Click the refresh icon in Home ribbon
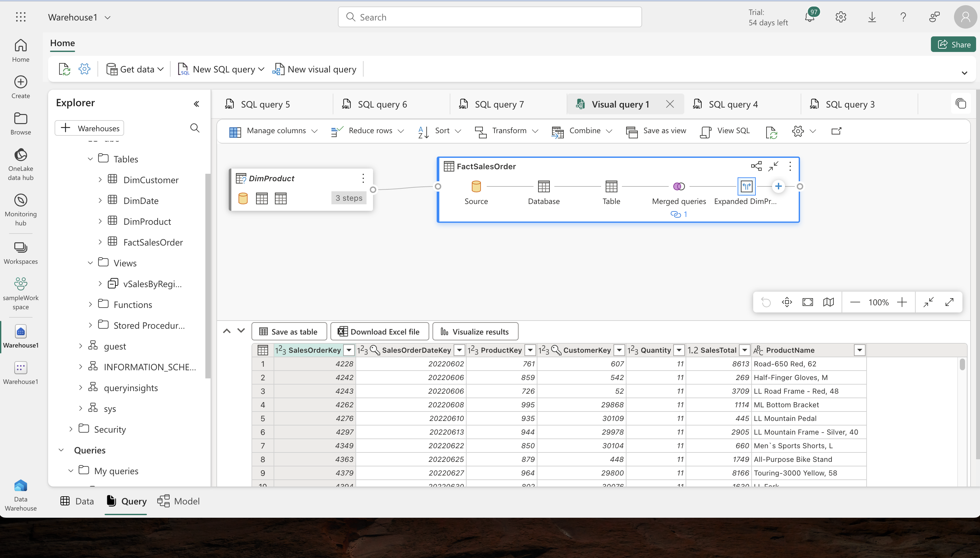 [64, 69]
